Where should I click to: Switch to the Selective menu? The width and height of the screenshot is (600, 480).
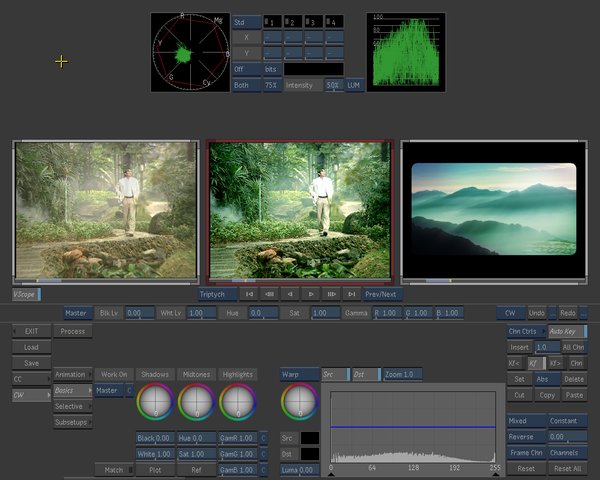pos(70,406)
